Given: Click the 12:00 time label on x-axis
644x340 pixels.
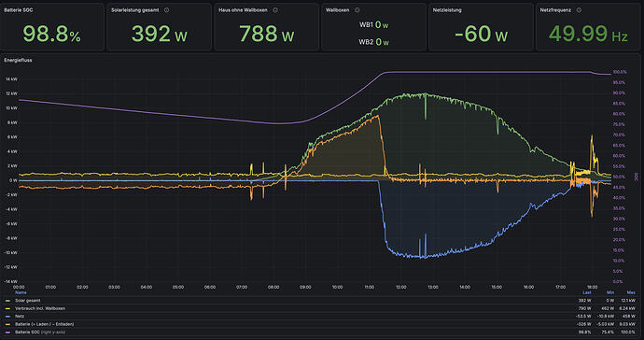Looking at the screenshot, I should pos(400,288).
